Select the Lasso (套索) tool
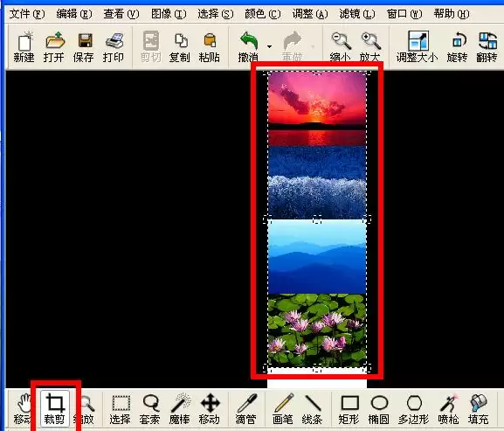This screenshot has width=504, height=431. (x=150, y=408)
